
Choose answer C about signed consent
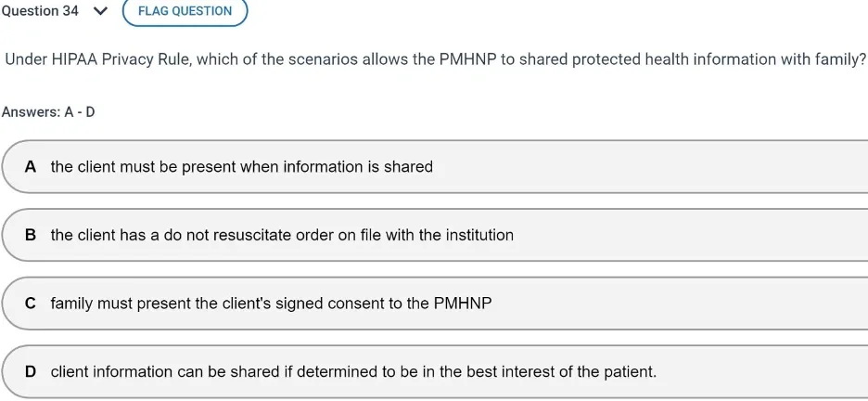click(x=434, y=304)
